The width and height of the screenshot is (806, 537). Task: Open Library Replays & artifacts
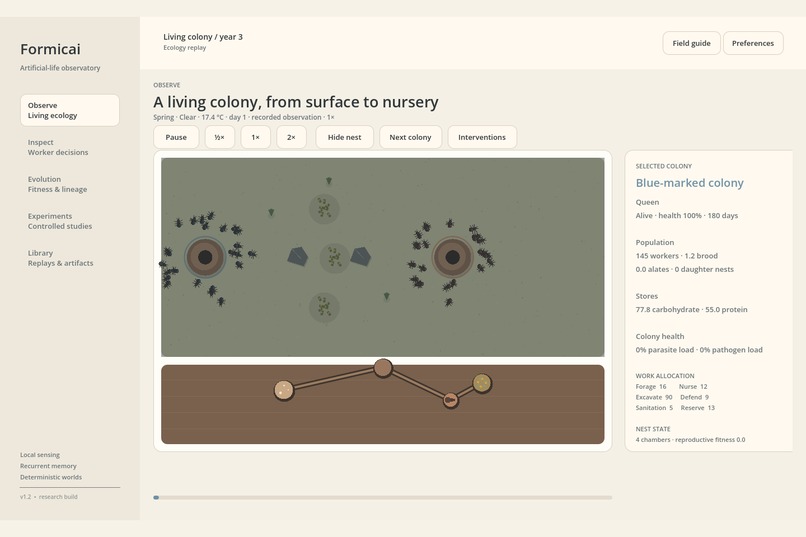pyautogui.click(x=70, y=258)
